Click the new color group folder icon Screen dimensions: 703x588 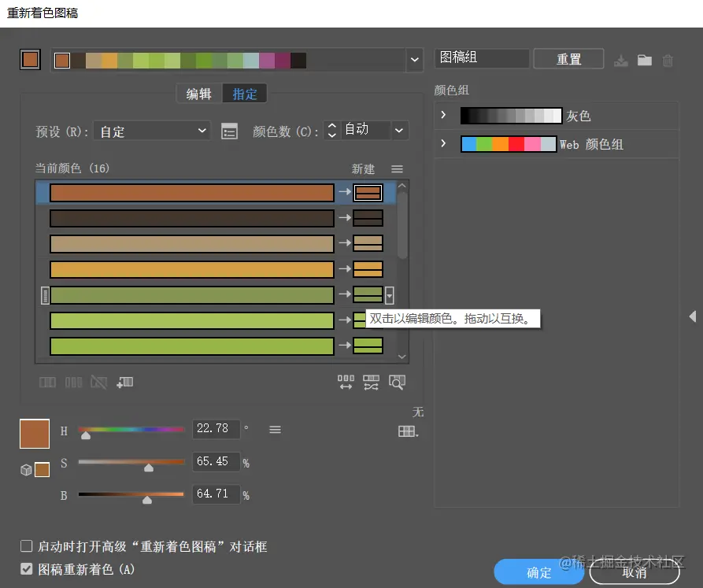[644, 60]
